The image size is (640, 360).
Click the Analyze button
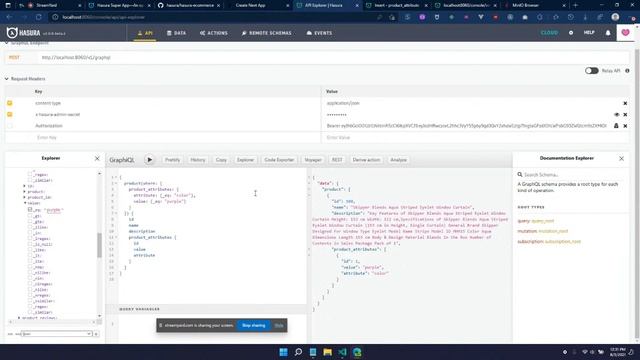point(398,160)
